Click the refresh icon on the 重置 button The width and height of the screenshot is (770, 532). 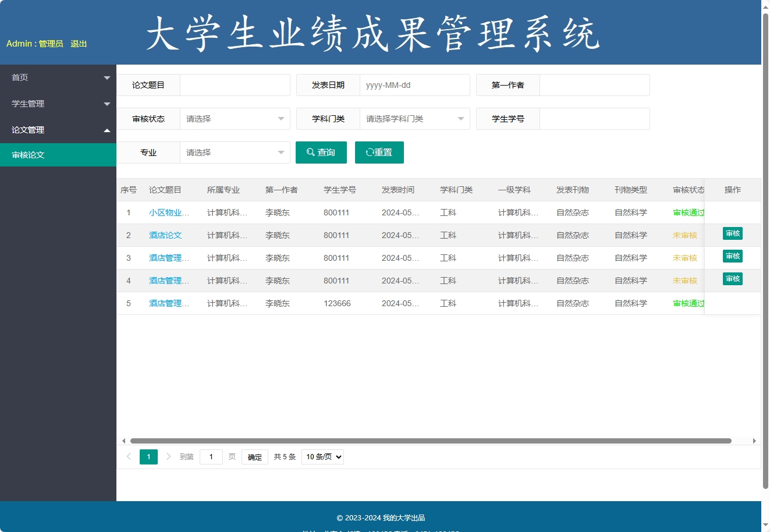click(x=370, y=152)
